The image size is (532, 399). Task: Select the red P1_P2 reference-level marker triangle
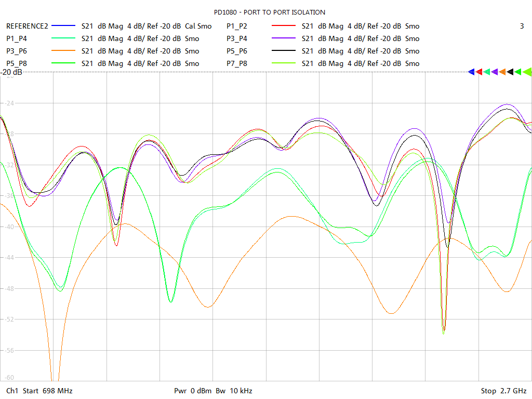tap(479, 72)
